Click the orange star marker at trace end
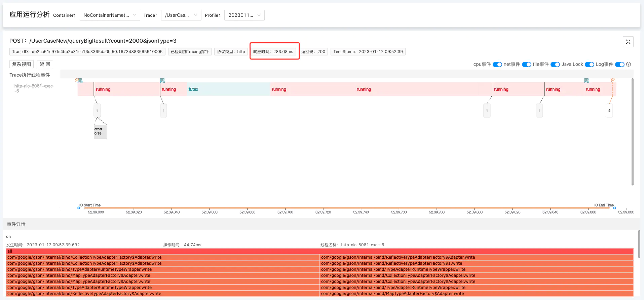The width and height of the screenshot is (644, 300). coord(613,80)
